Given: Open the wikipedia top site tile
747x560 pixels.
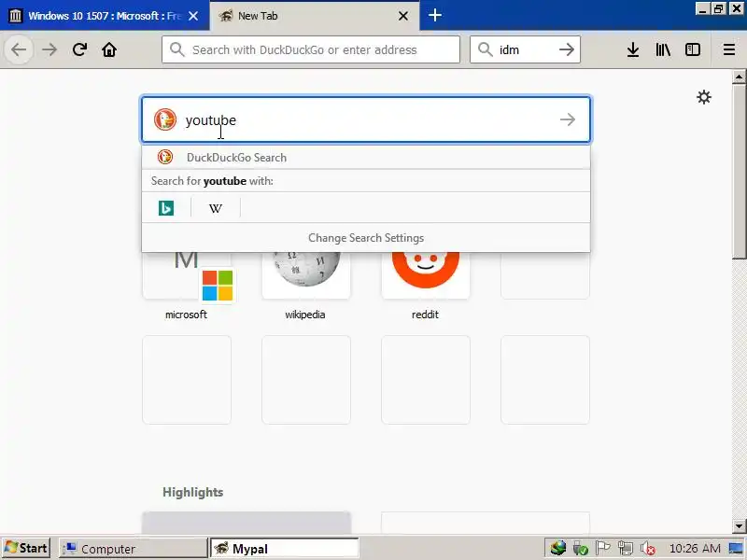Looking at the screenshot, I should point(306,276).
